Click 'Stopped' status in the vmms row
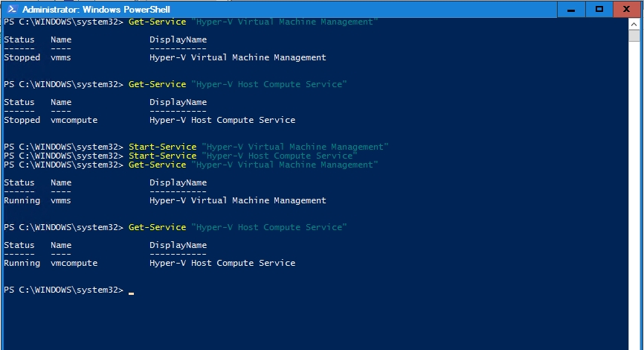The width and height of the screenshot is (644, 350). [x=22, y=57]
